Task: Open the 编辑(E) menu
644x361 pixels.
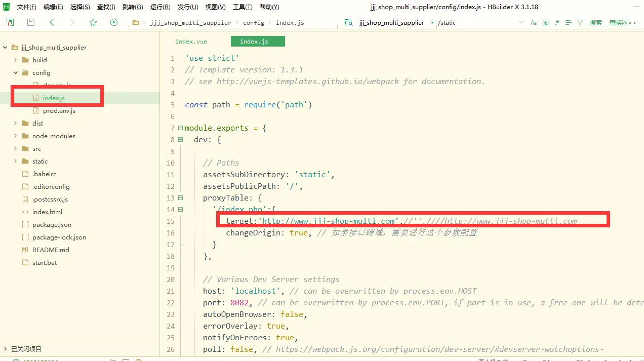Action: 53,7
